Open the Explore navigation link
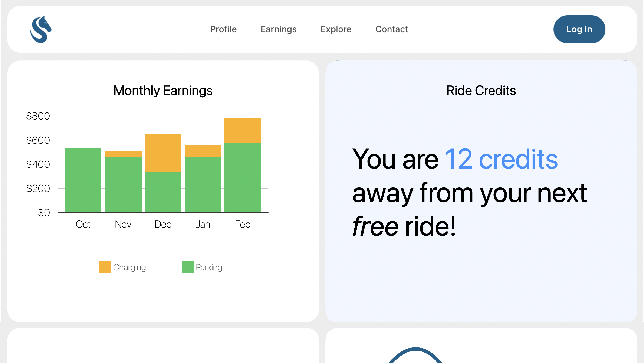644x363 pixels. click(x=336, y=29)
